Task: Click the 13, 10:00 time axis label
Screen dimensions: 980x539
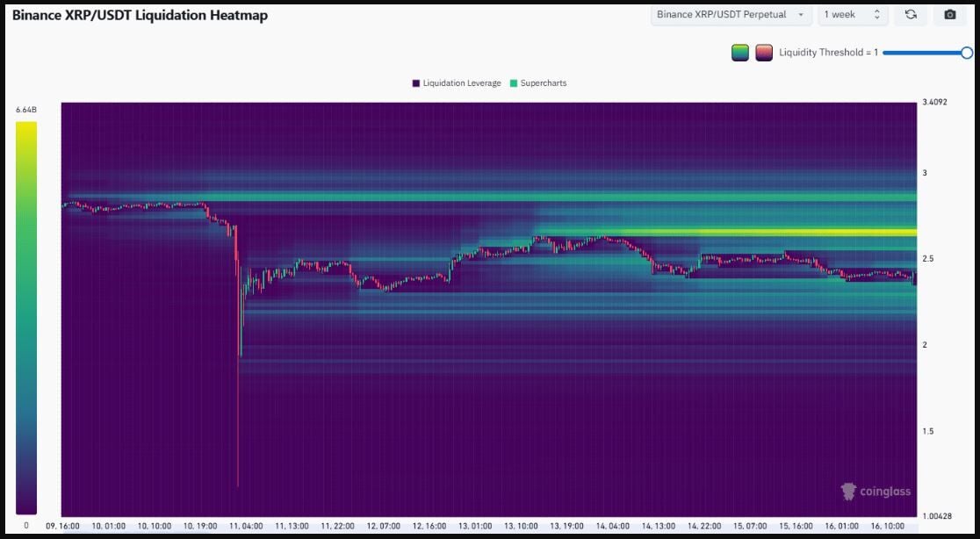Action: pyautogui.click(x=522, y=527)
